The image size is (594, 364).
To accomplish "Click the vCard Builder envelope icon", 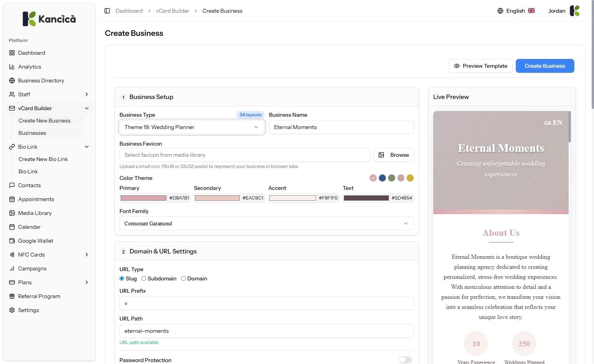I will point(12,108).
